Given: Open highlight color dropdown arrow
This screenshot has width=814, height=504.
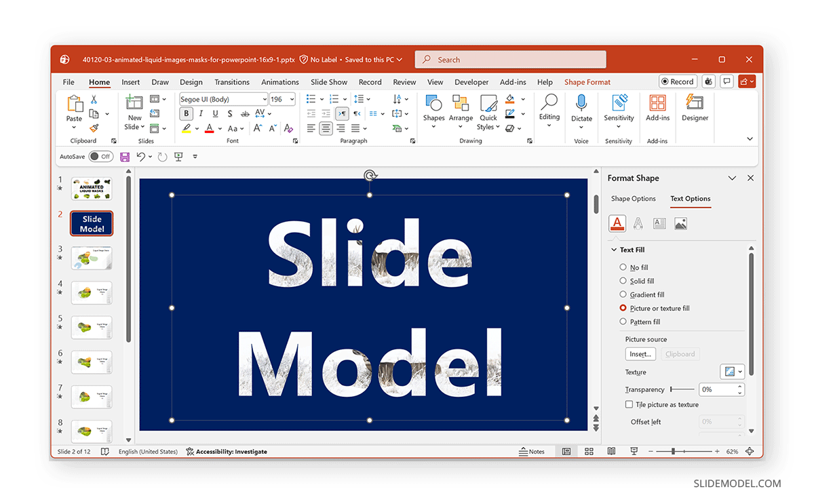Looking at the screenshot, I should pos(197,128).
